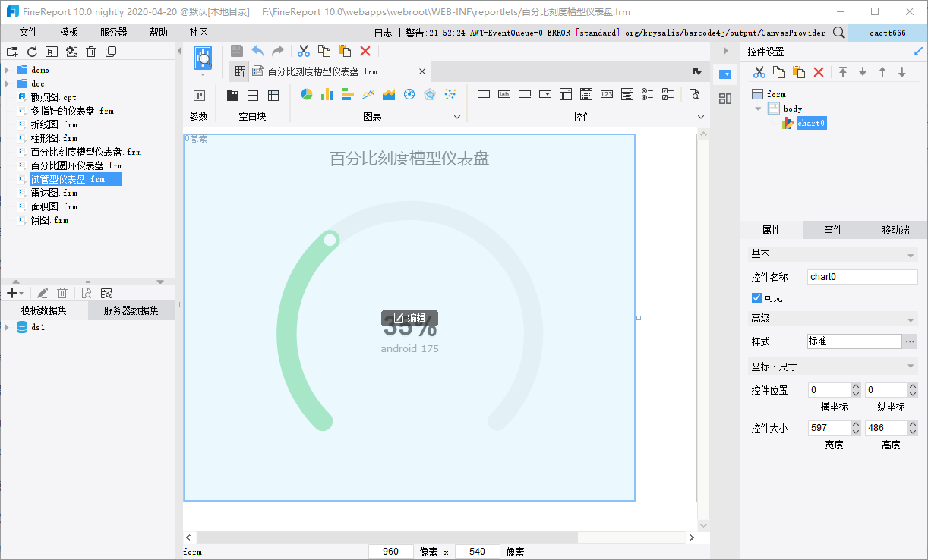
Task: Add the date picker calendar widget
Action: click(x=586, y=95)
